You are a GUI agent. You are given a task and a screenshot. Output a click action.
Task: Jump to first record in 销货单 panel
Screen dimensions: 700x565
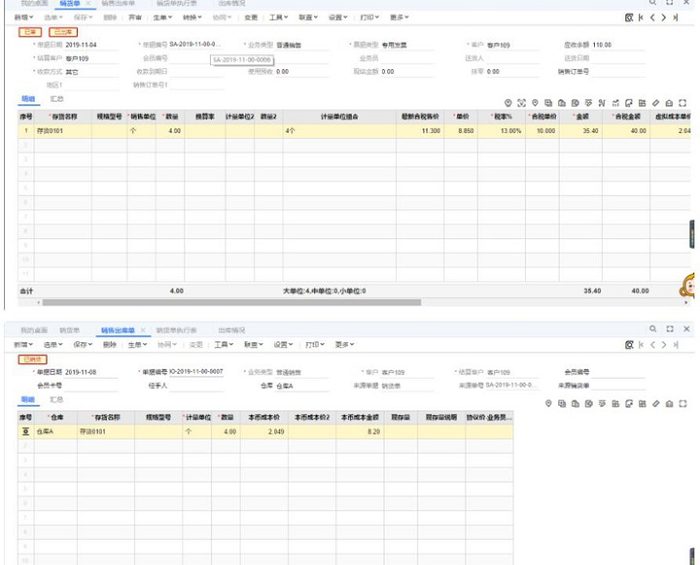641,17
